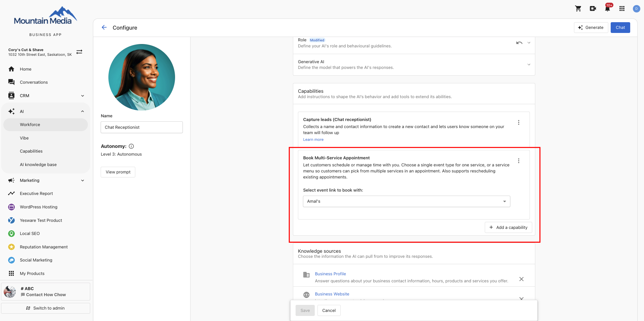Click the Conversations chat bubble icon
This screenshot has height=321, width=644.
point(11,82)
